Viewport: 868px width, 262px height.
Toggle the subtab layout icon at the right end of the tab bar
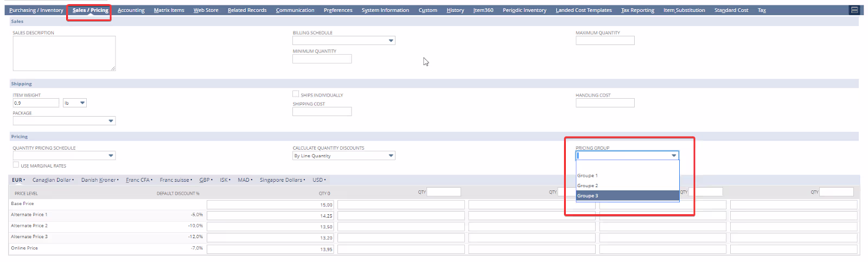(854, 10)
